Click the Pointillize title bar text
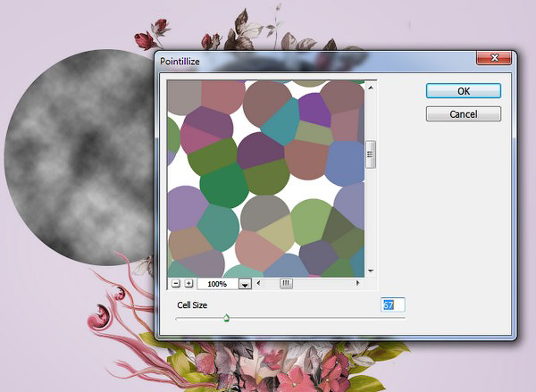Image resolution: width=536 pixels, height=392 pixels. [180, 62]
